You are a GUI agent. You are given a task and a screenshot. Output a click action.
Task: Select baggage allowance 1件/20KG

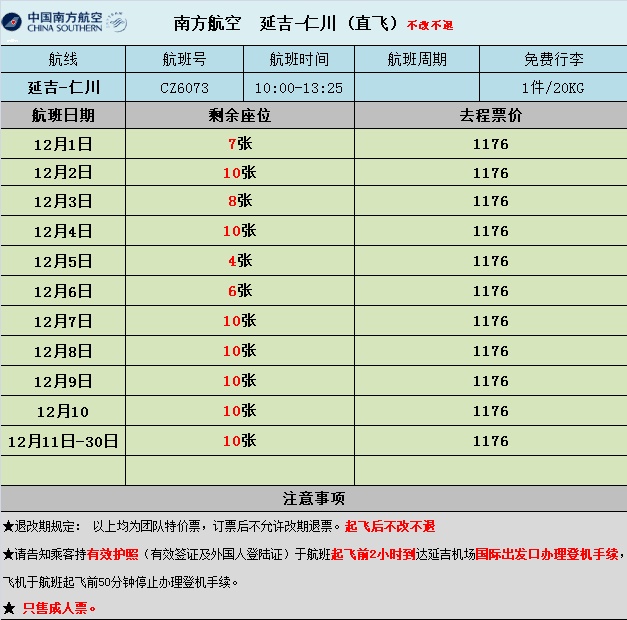click(x=553, y=88)
